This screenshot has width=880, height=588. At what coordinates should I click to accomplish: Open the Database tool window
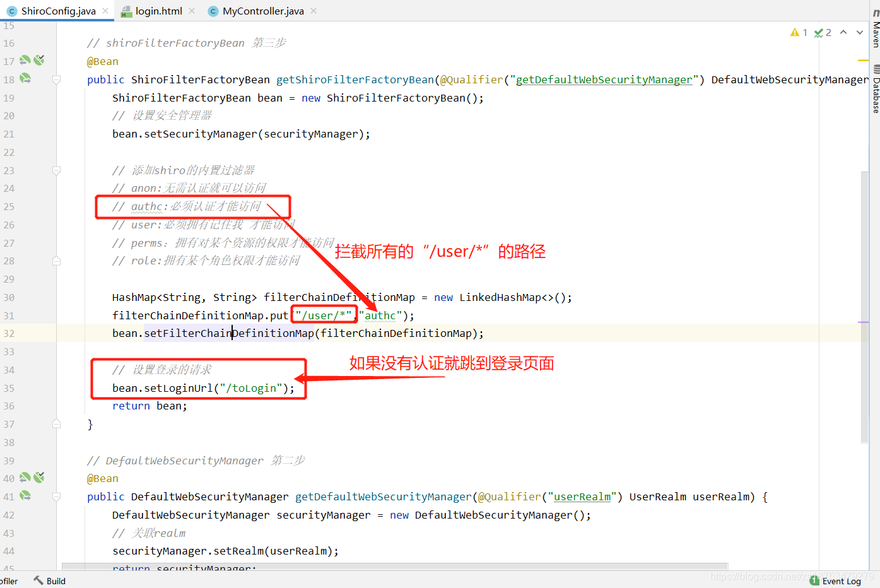[876, 89]
